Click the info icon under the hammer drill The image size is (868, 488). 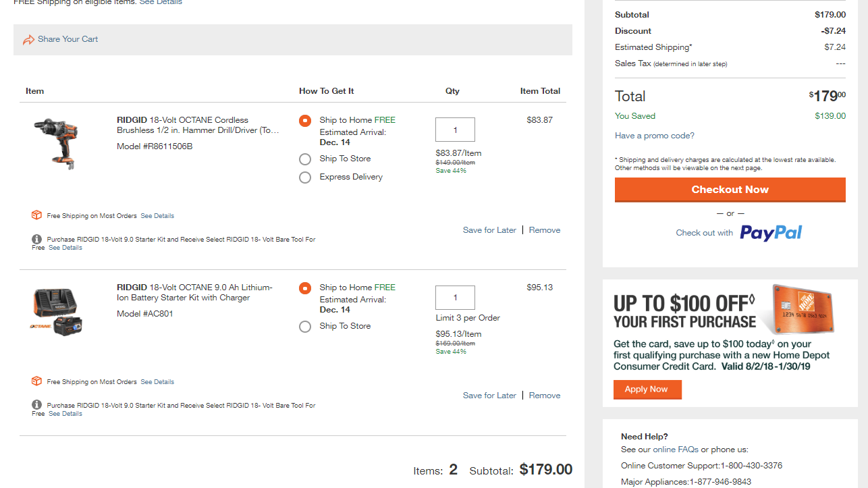click(37, 239)
